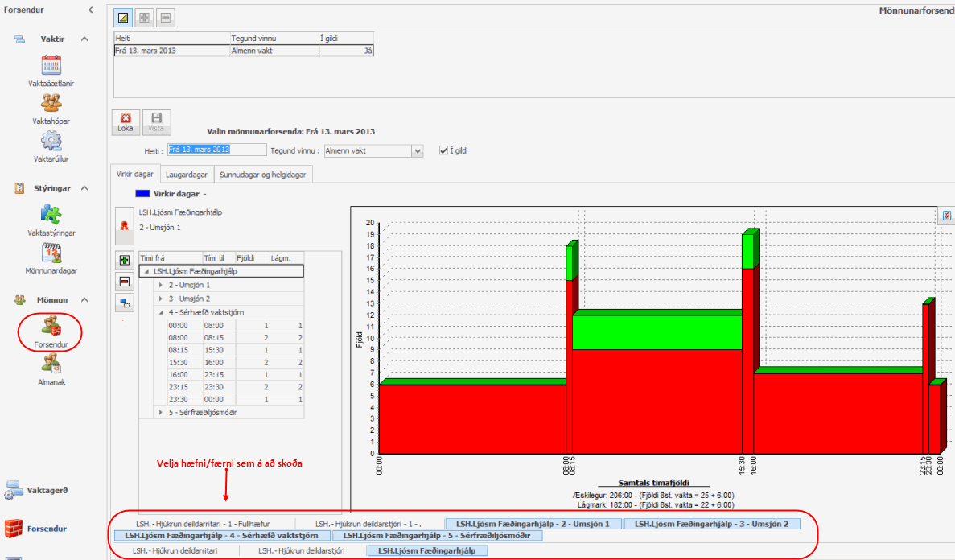Select Fæðingarhjálp - 4 - Sérhæfð vaktstjórn tab
This screenshot has height=560, width=955.
(222, 536)
